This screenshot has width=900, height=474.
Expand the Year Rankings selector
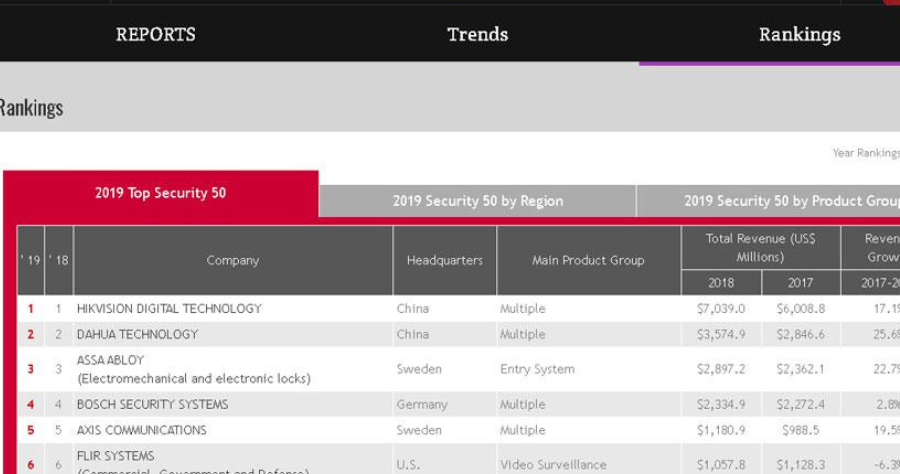click(866, 153)
